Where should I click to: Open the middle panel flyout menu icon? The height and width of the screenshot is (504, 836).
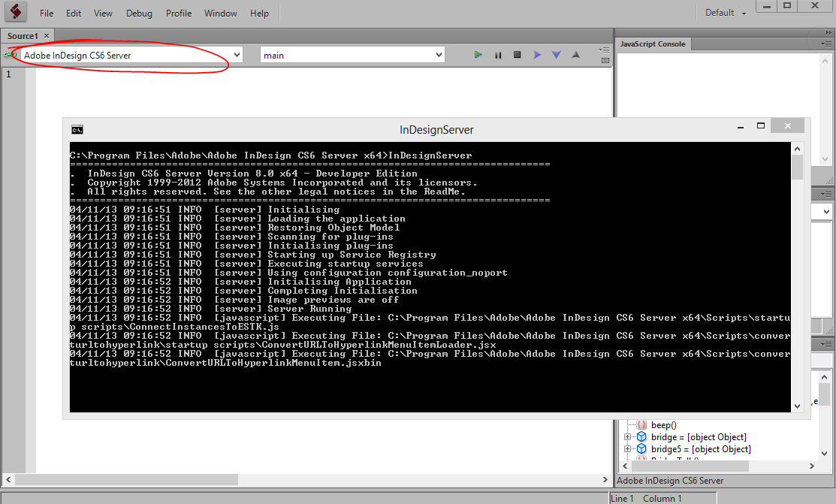tap(826, 194)
